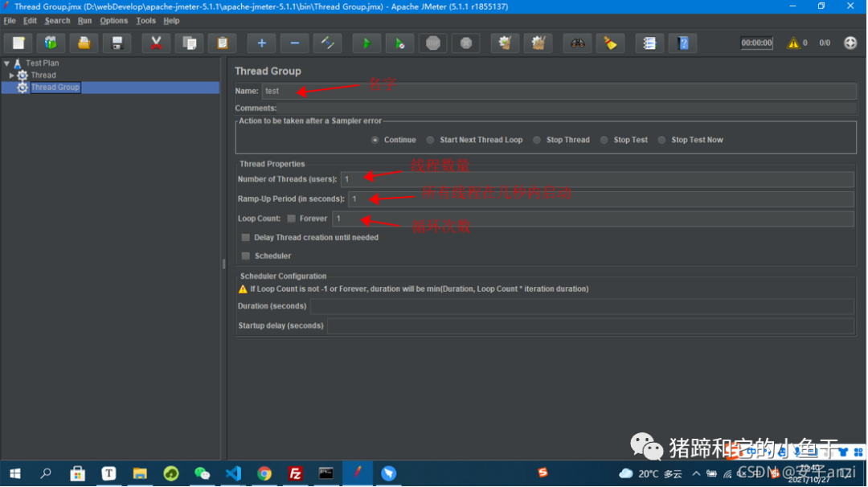Expand the Thread tree node arrow

pyautogui.click(x=11, y=76)
